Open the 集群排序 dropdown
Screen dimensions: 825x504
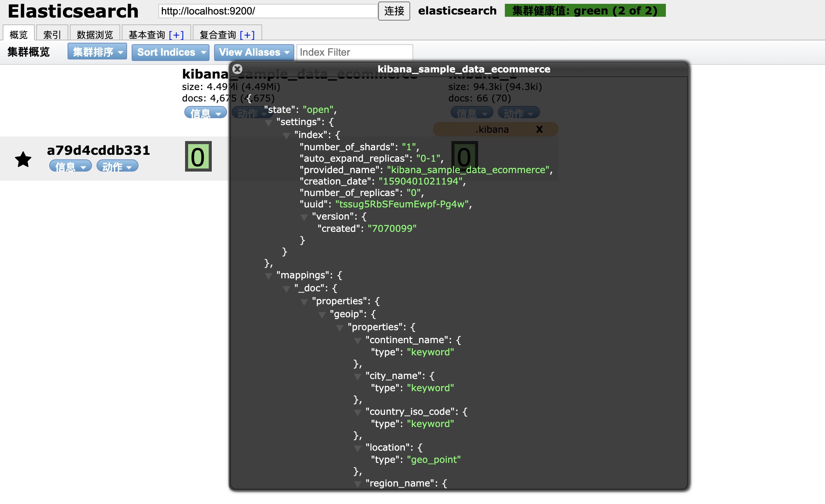[97, 52]
